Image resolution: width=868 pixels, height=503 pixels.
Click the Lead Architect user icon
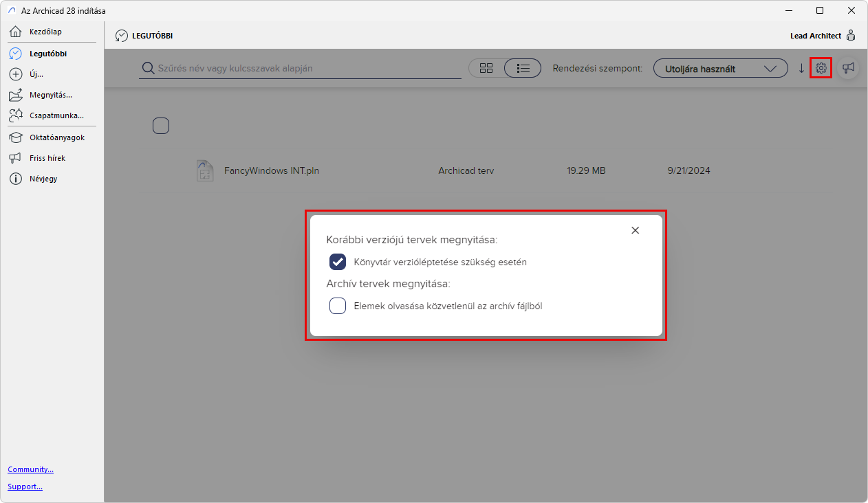851,36
